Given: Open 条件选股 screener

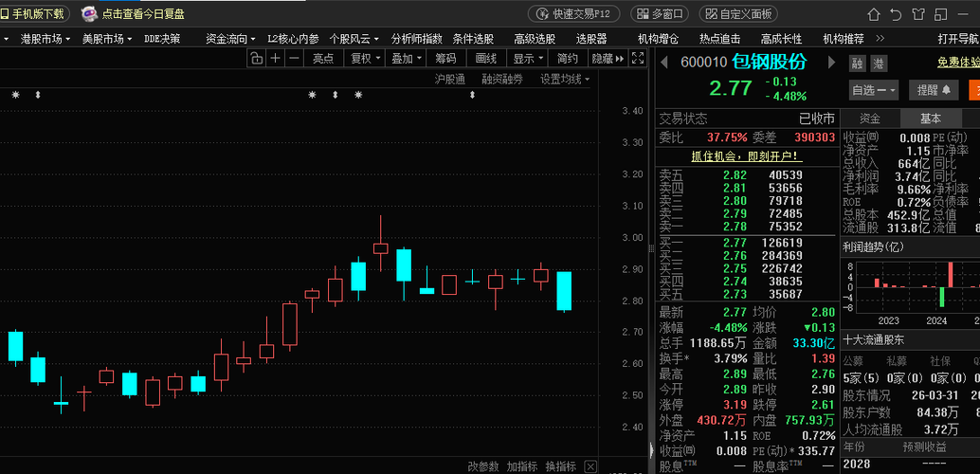Looking at the screenshot, I should pyautogui.click(x=473, y=39).
